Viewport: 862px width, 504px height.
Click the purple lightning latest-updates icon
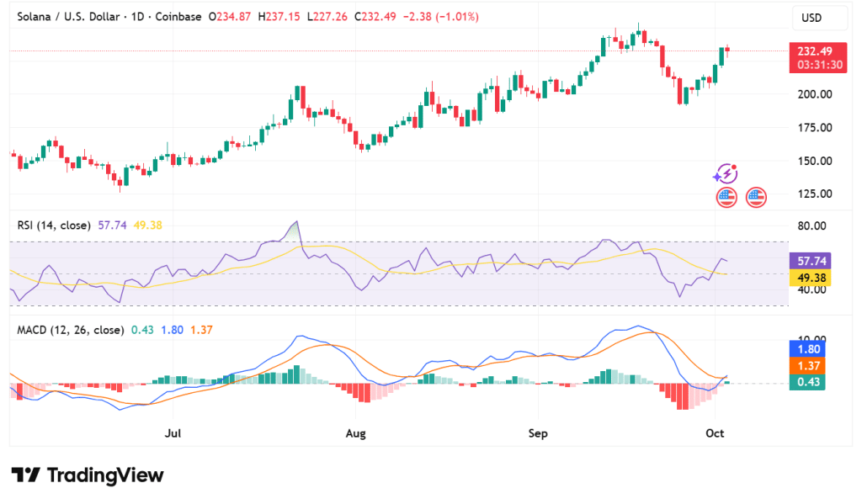[725, 174]
